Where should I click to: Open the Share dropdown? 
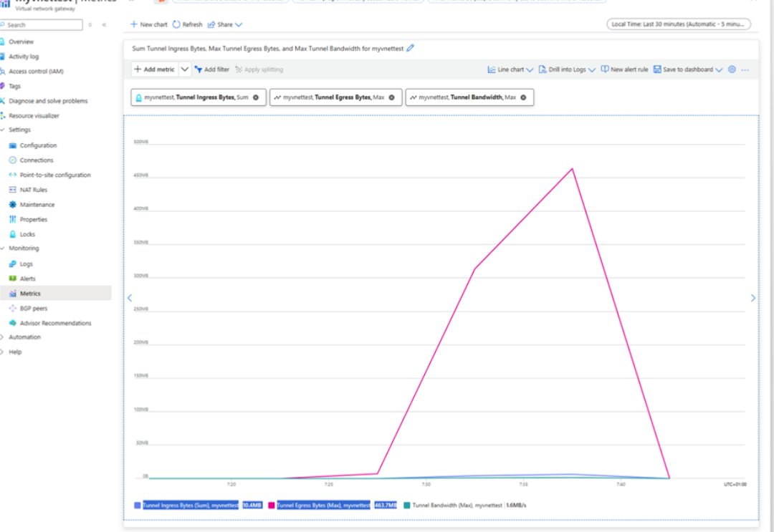click(225, 24)
